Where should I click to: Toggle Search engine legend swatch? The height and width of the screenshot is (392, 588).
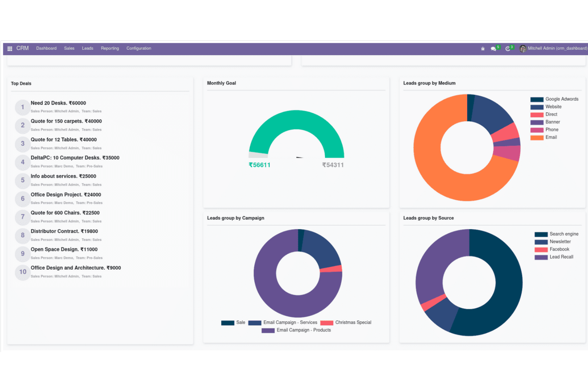(x=541, y=234)
